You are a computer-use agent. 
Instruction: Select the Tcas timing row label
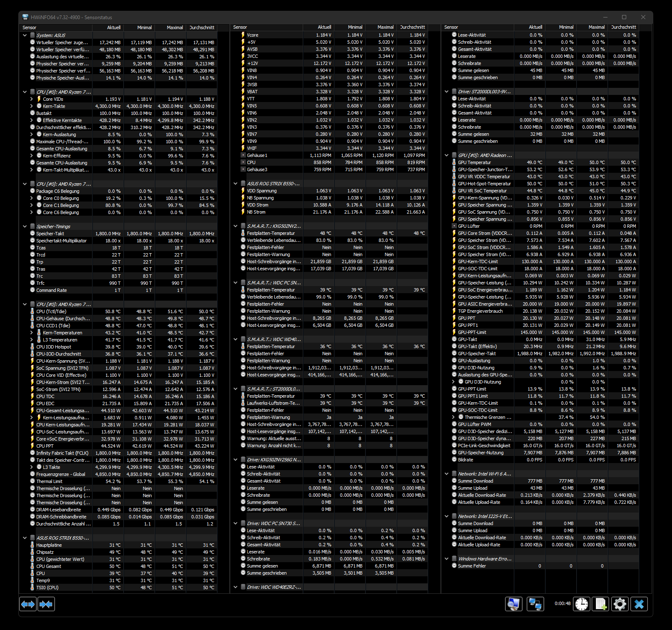click(41, 248)
